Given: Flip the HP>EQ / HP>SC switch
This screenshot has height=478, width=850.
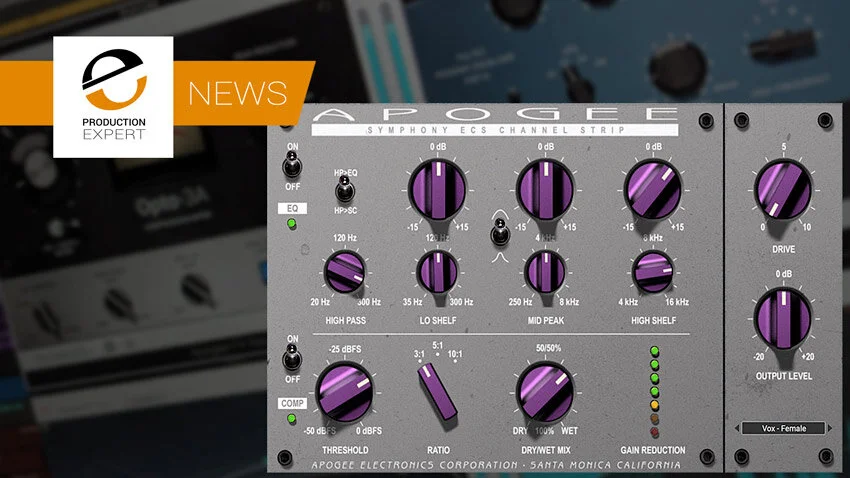Looking at the screenshot, I should [344, 191].
